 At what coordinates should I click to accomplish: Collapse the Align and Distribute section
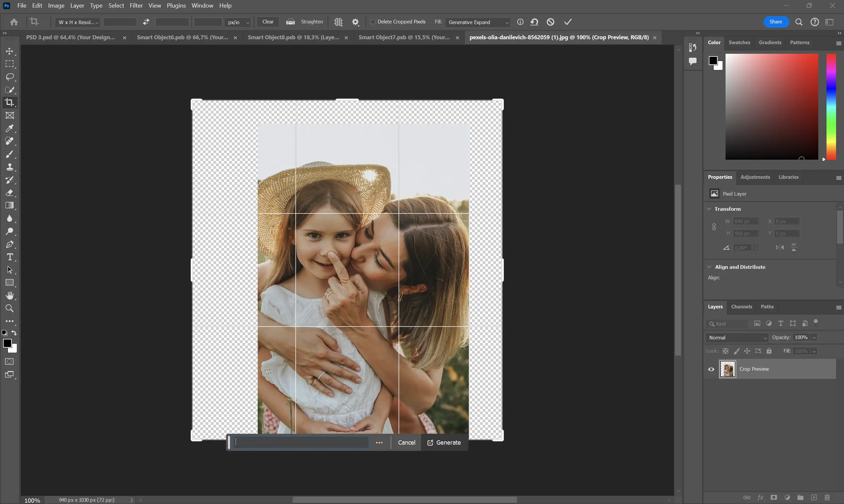(709, 267)
